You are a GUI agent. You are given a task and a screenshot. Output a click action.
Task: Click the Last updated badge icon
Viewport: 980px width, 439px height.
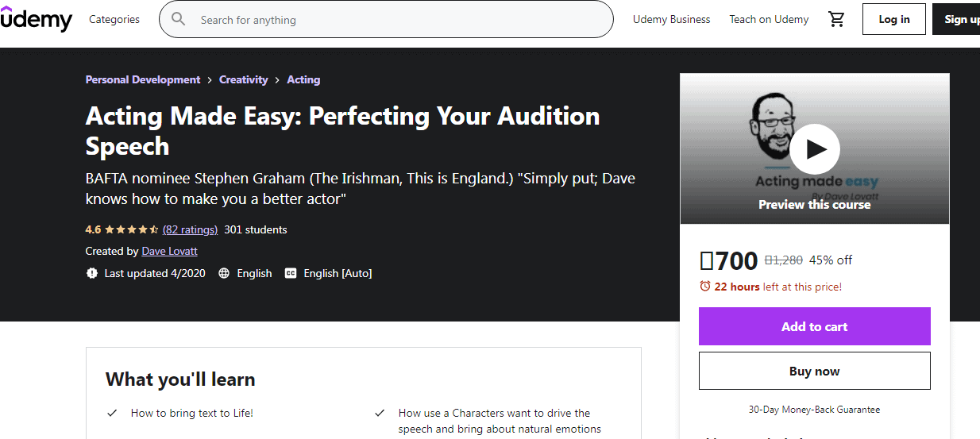coord(91,273)
